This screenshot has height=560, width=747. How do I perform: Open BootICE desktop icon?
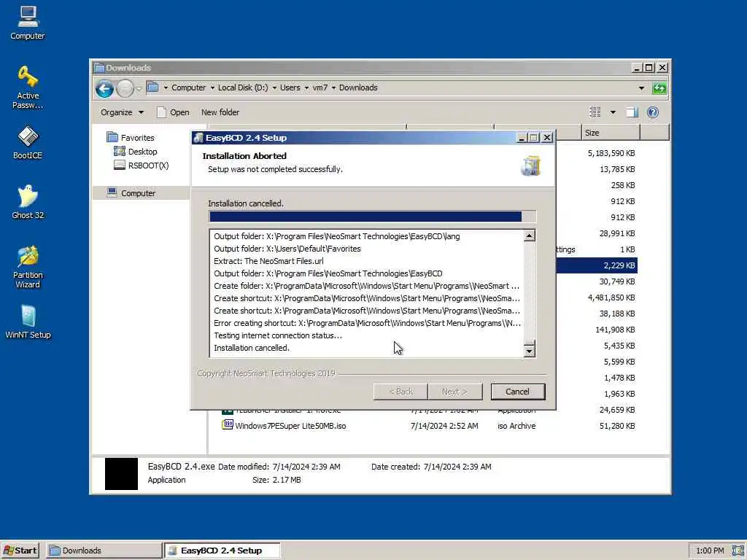tap(28, 142)
